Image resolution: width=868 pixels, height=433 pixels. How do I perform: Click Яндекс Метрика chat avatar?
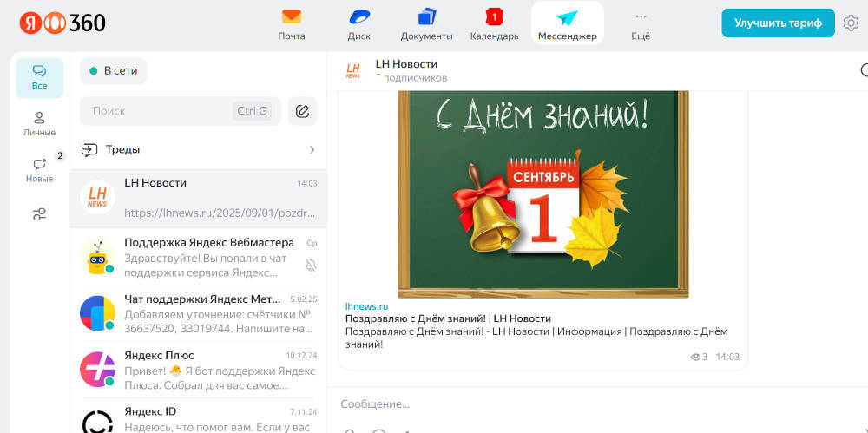point(97,313)
